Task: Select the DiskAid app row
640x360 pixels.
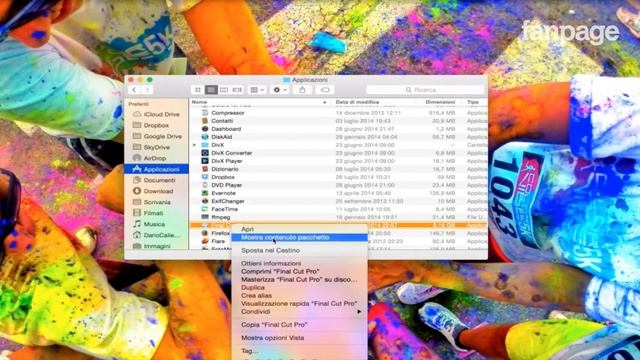Action: coord(338,137)
